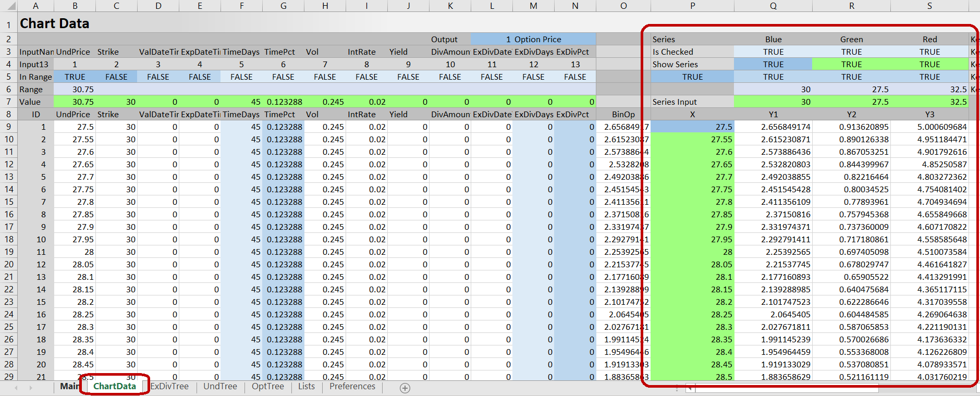
Task: Select the 'Green' series header cell
Action: coord(851,39)
